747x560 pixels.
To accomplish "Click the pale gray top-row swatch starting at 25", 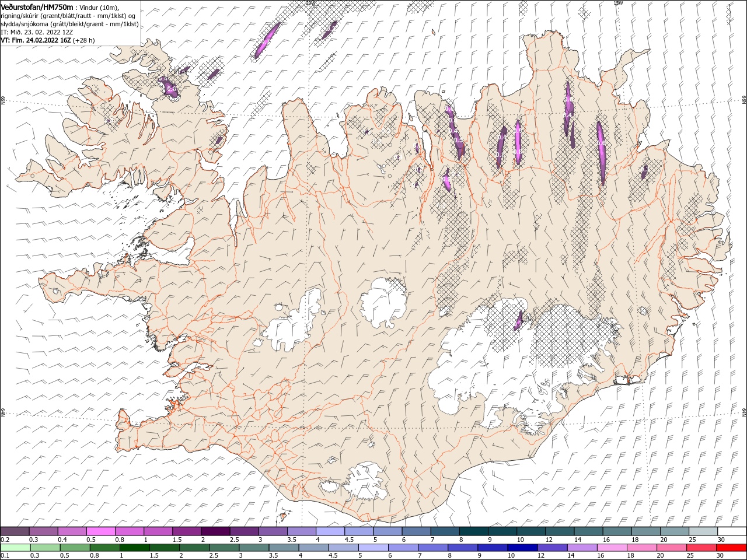I will pos(703,531).
